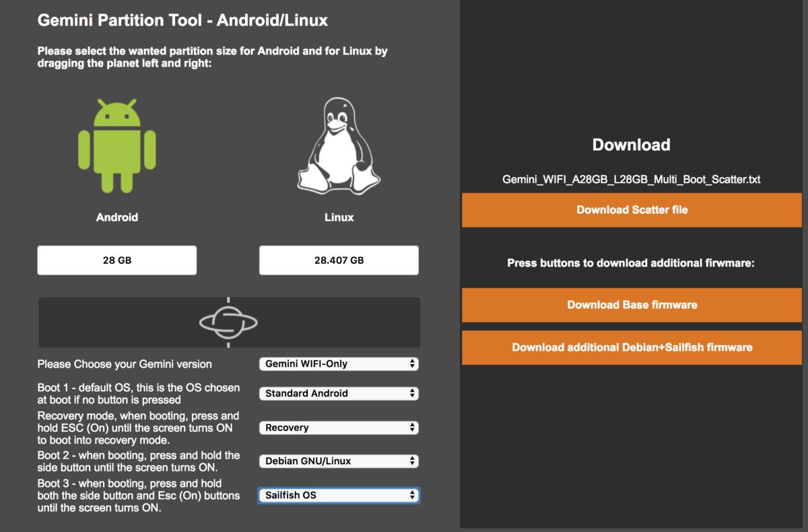Download the Scatter file
The image size is (808, 532).
click(631, 209)
